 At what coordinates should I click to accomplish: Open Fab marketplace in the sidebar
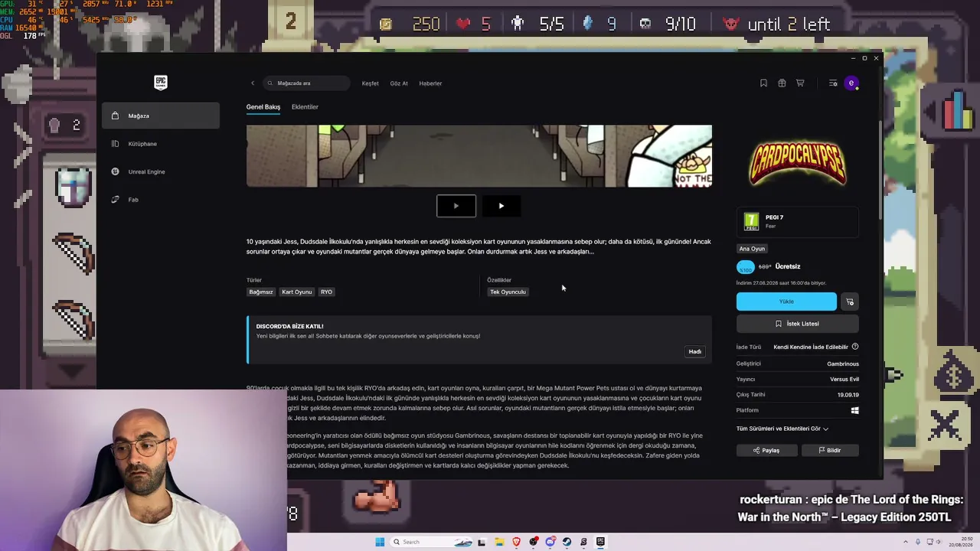click(x=161, y=200)
